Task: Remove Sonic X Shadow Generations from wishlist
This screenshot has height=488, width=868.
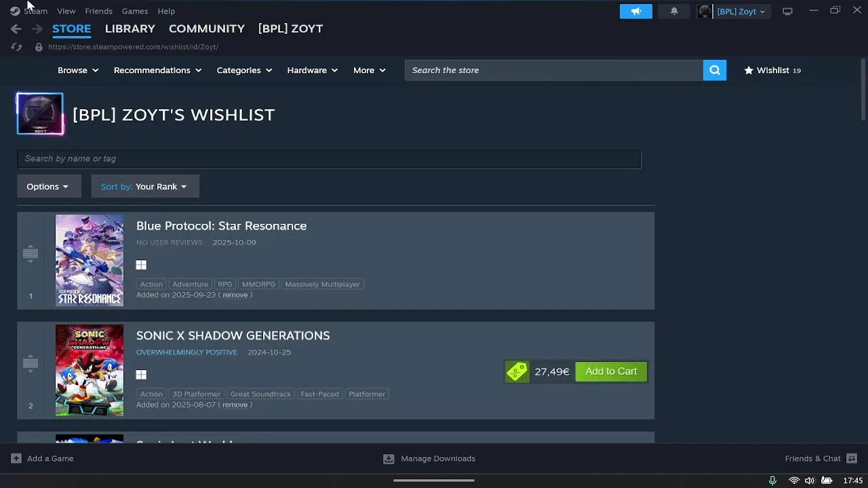Action: [x=235, y=405]
